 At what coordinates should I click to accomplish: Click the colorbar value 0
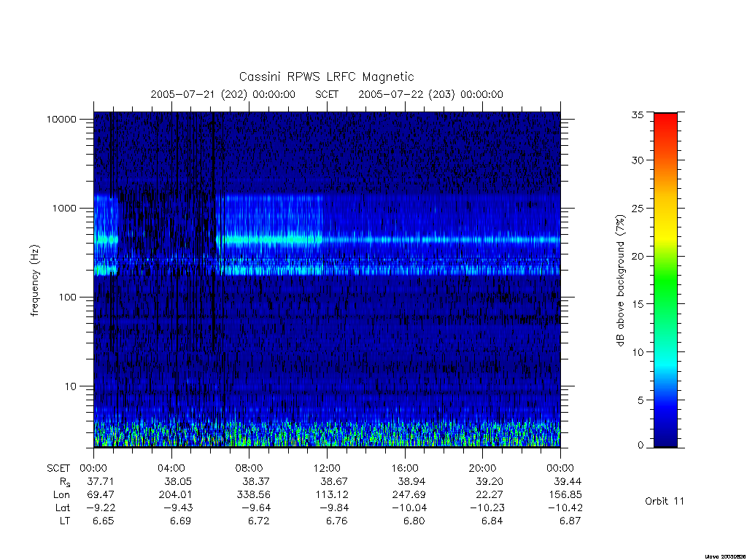click(x=640, y=446)
